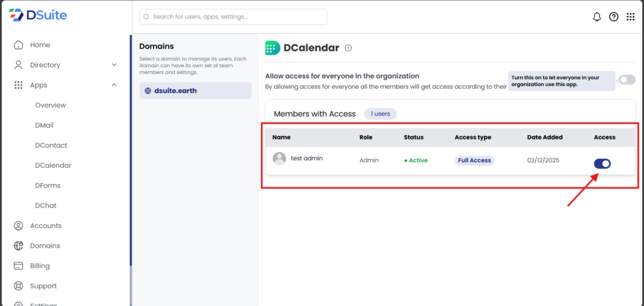This screenshot has height=306, width=644.
Task: Open the apps grid launcher icon
Action: (630, 17)
